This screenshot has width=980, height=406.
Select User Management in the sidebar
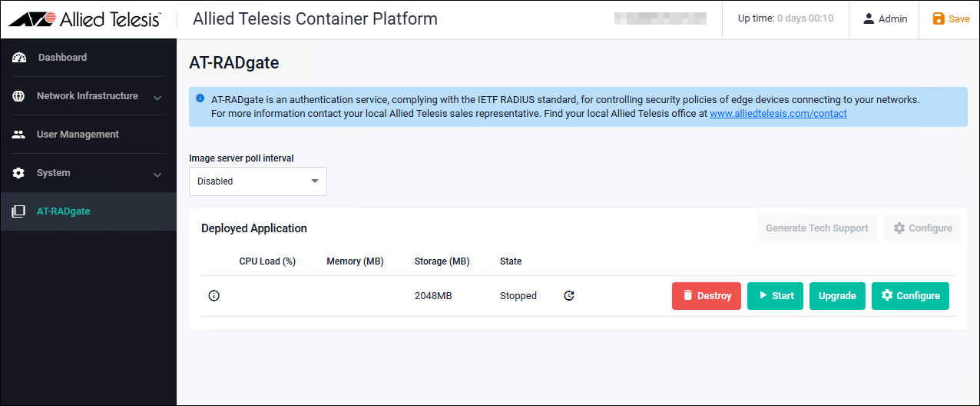pyautogui.click(x=78, y=135)
